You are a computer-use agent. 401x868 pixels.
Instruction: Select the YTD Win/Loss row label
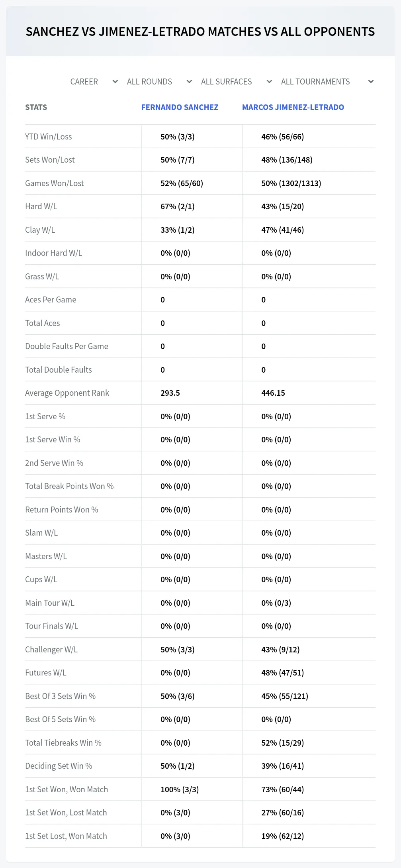(x=49, y=137)
